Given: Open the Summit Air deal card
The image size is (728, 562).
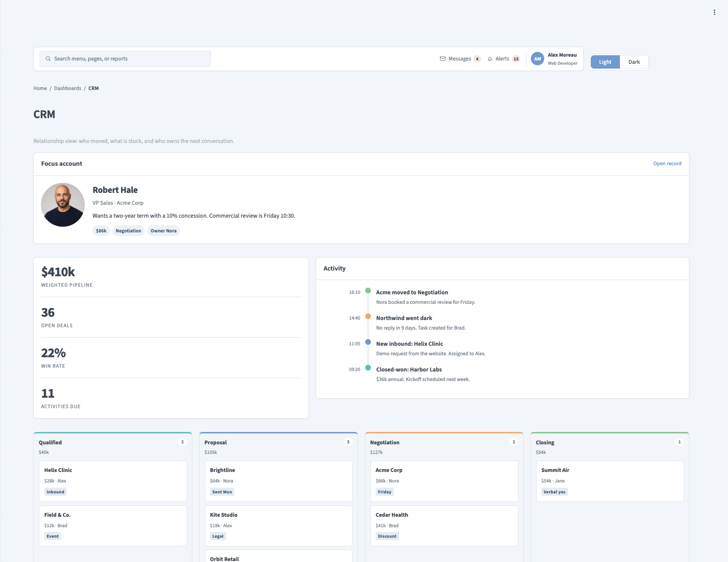Looking at the screenshot, I should [x=610, y=481].
